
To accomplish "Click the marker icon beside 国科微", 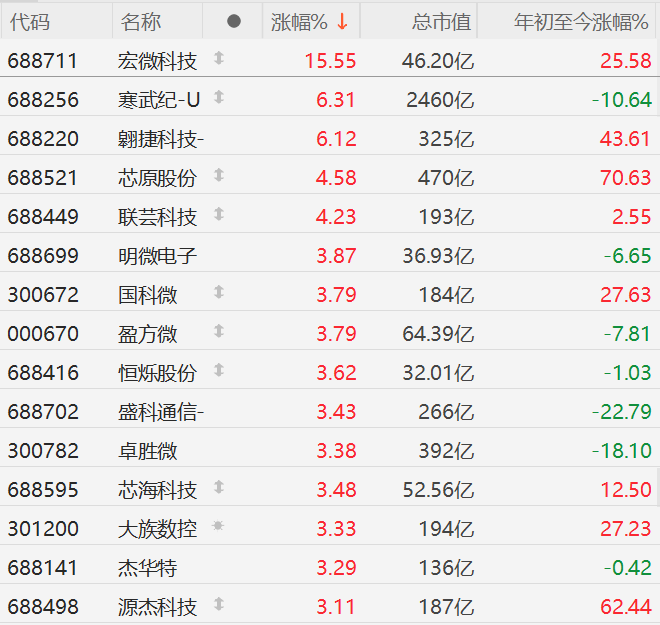I will coord(218,292).
